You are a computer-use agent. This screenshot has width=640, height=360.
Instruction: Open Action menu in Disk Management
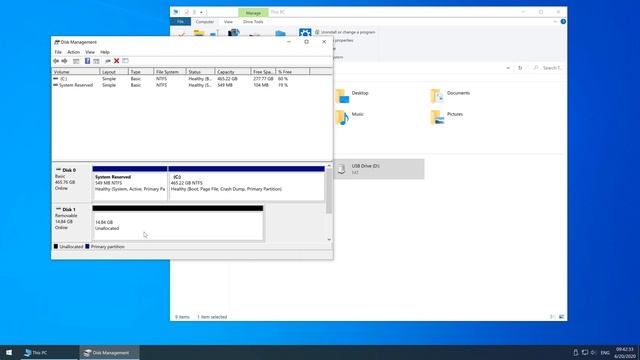click(73, 52)
